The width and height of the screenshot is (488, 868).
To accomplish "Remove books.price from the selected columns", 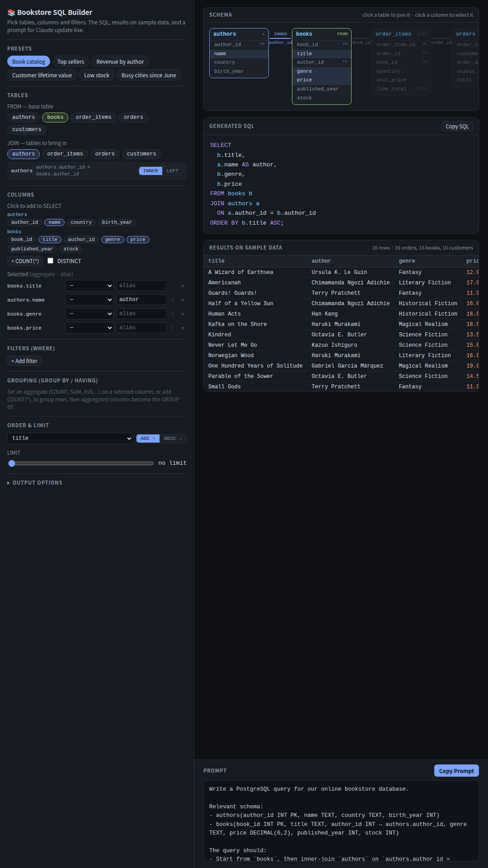I will [183, 328].
